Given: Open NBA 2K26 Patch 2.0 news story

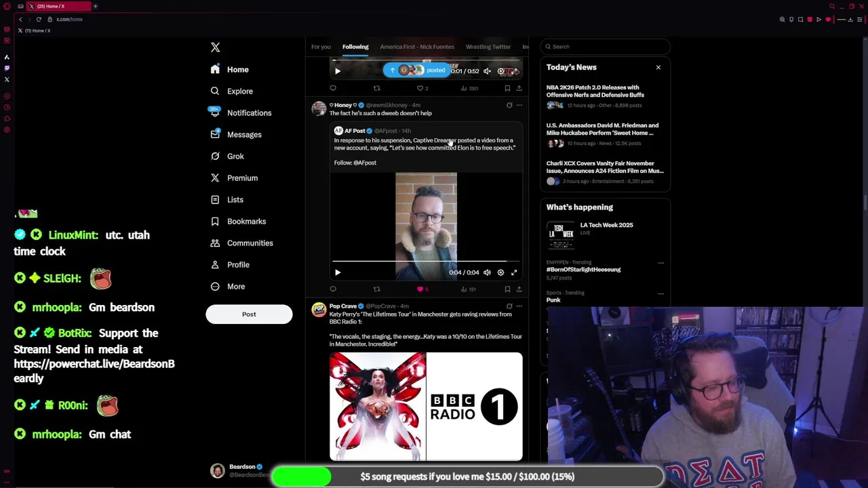Looking at the screenshot, I should [x=605, y=96].
